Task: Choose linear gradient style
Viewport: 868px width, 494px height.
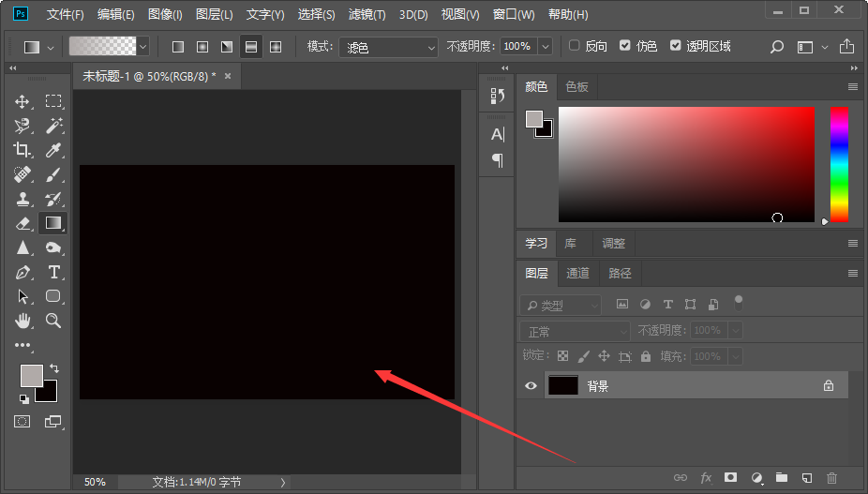Action: [x=178, y=47]
